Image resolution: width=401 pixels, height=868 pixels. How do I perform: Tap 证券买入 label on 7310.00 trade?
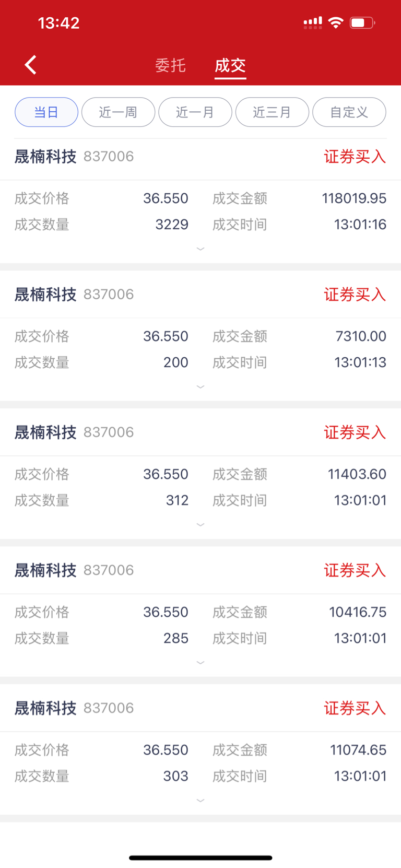click(355, 295)
